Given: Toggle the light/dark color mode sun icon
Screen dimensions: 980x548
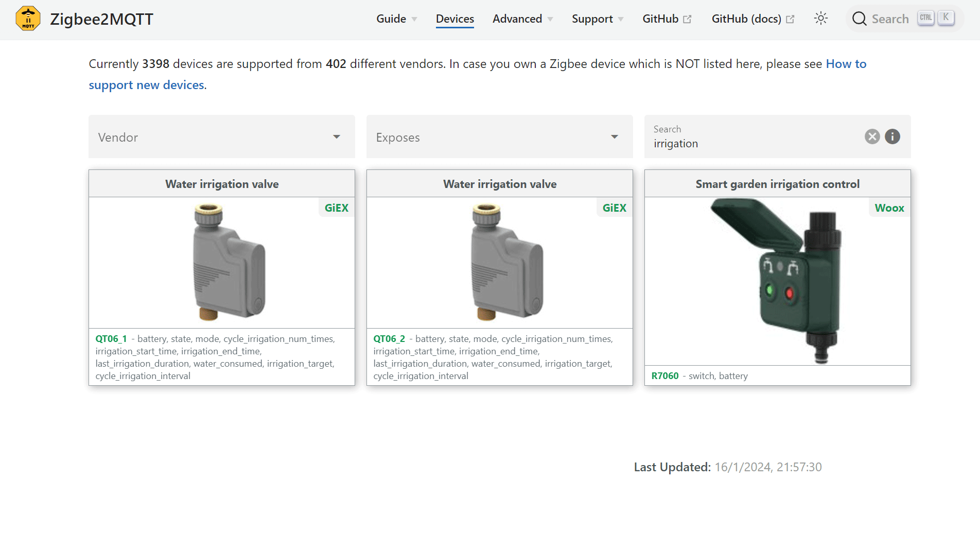Looking at the screenshot, I should (x=821, y=19).
